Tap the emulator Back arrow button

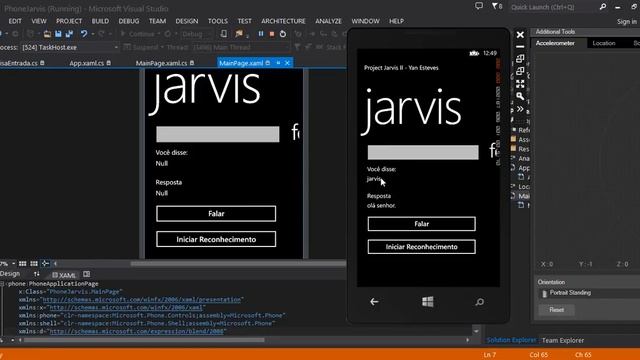click(x=374, y=302)
